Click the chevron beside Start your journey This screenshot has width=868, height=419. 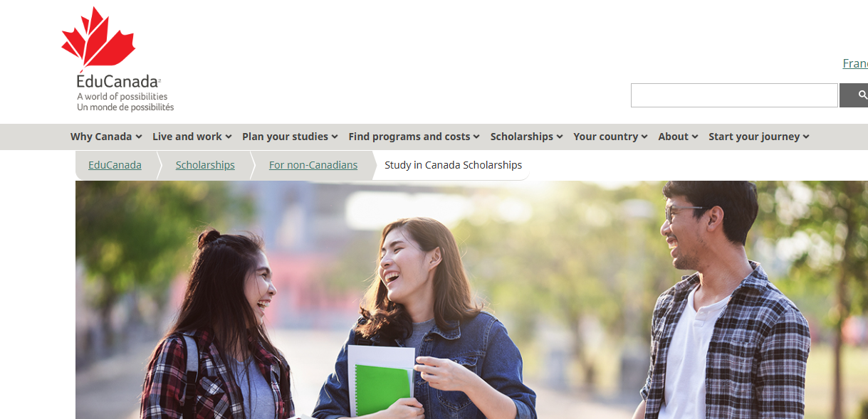pyautogui.click(x=806, y=137)
